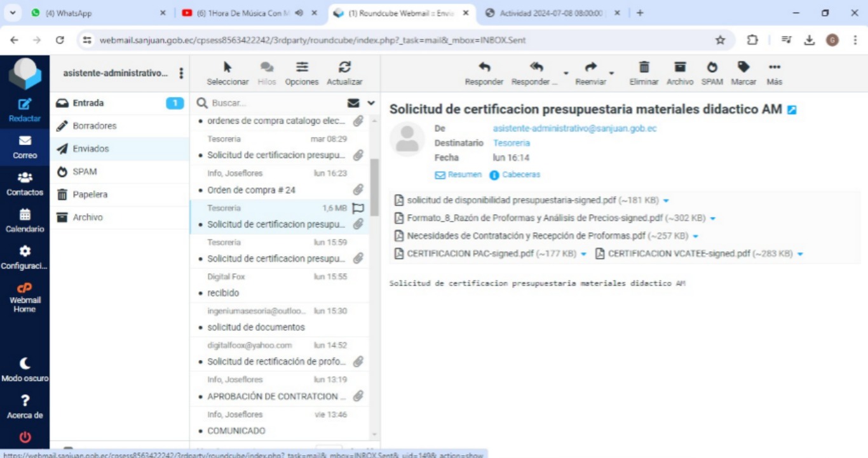
Task: Click the Redactar compose icon
Action: click(25, 105)
